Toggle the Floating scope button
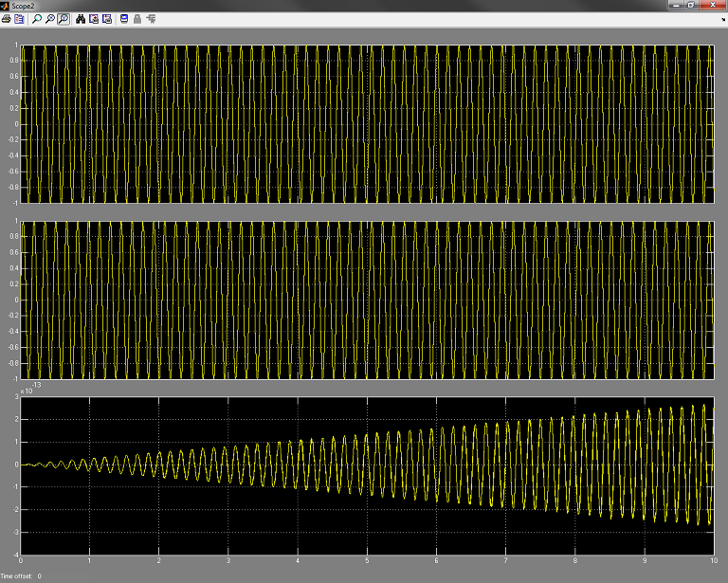The image size is (728, 583). click(x=124, y=19)
